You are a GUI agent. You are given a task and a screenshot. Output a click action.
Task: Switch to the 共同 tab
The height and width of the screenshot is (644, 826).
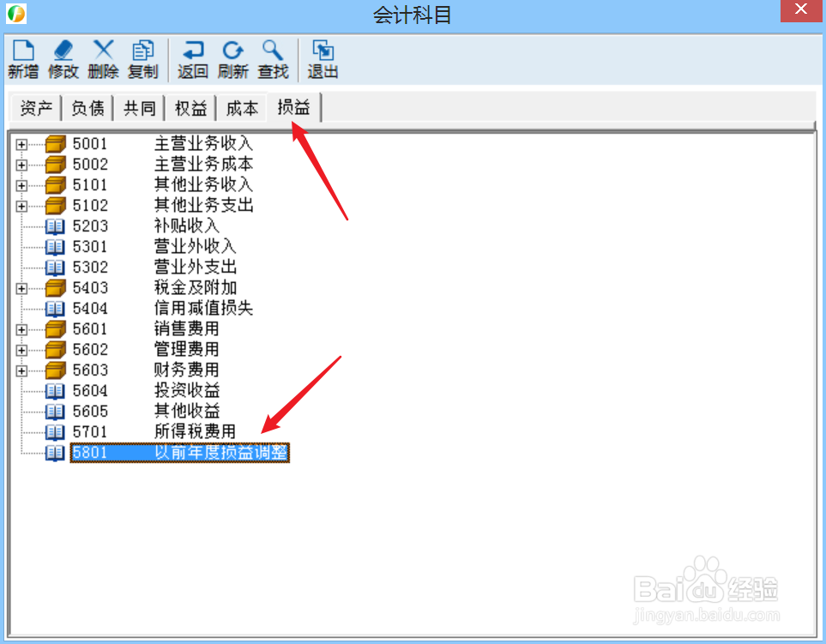click(x=140, y=108)
